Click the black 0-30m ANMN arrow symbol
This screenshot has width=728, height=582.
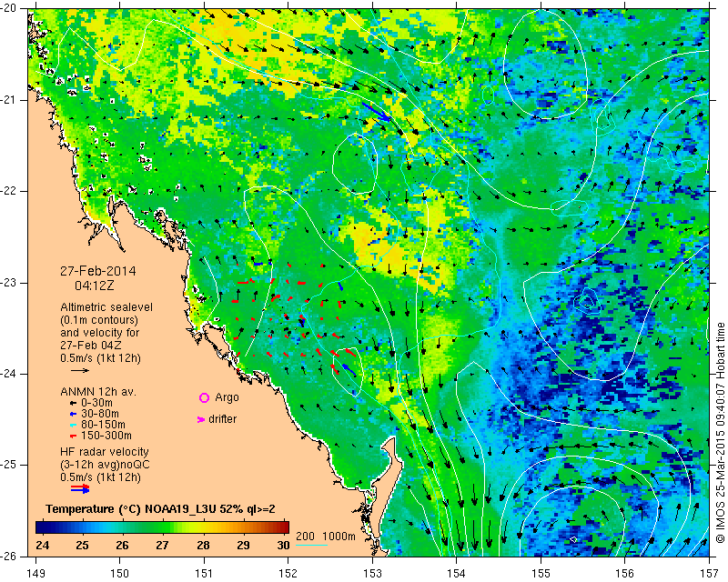point(73,403)
